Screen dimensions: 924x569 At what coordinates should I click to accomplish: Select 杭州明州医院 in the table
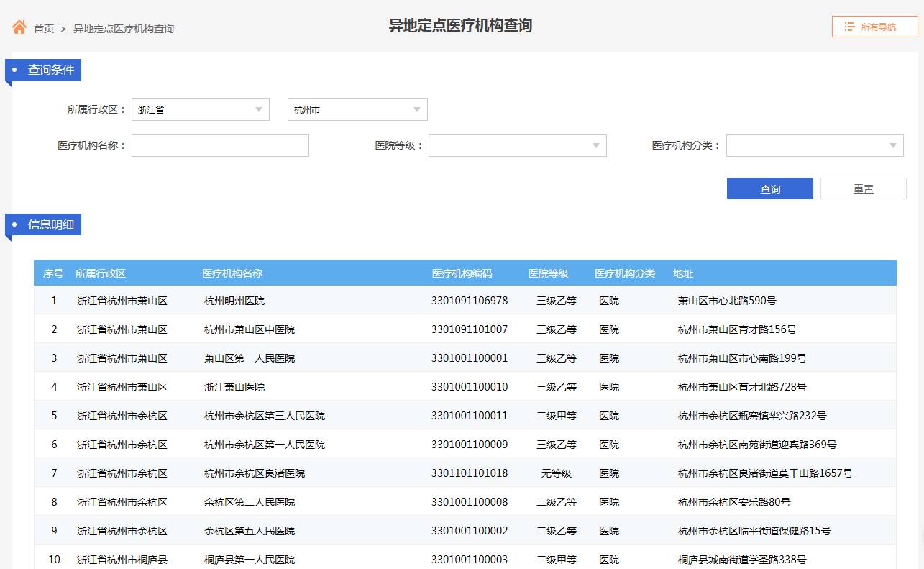click(x=234, y=301)
